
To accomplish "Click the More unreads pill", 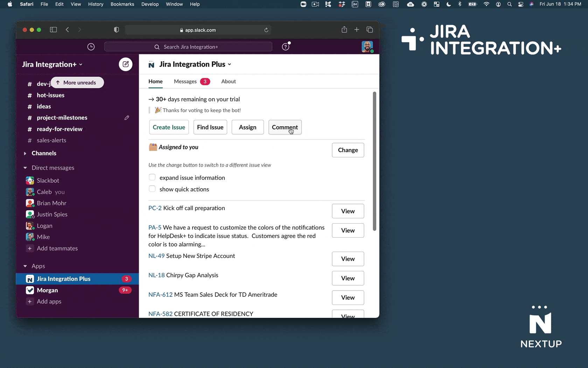I will (77, 83).
